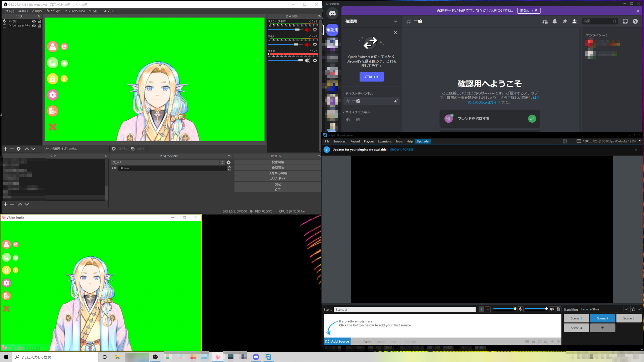
Task: Toggle visibility of マイク2 source in OBS
Action: [x=34, y=21]
